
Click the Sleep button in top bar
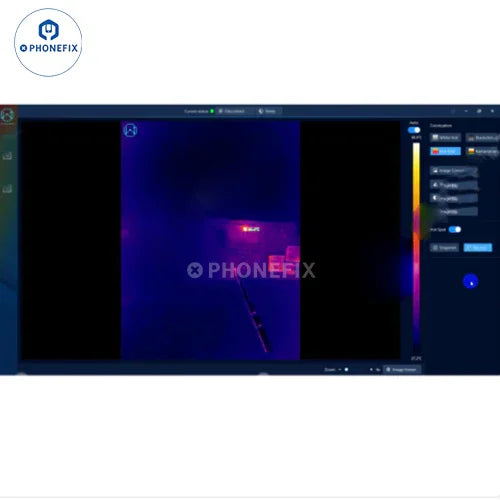pos(267,111)
